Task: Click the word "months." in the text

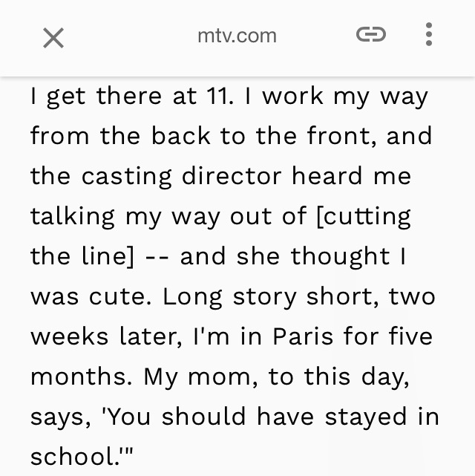Action: coord(82,376)
